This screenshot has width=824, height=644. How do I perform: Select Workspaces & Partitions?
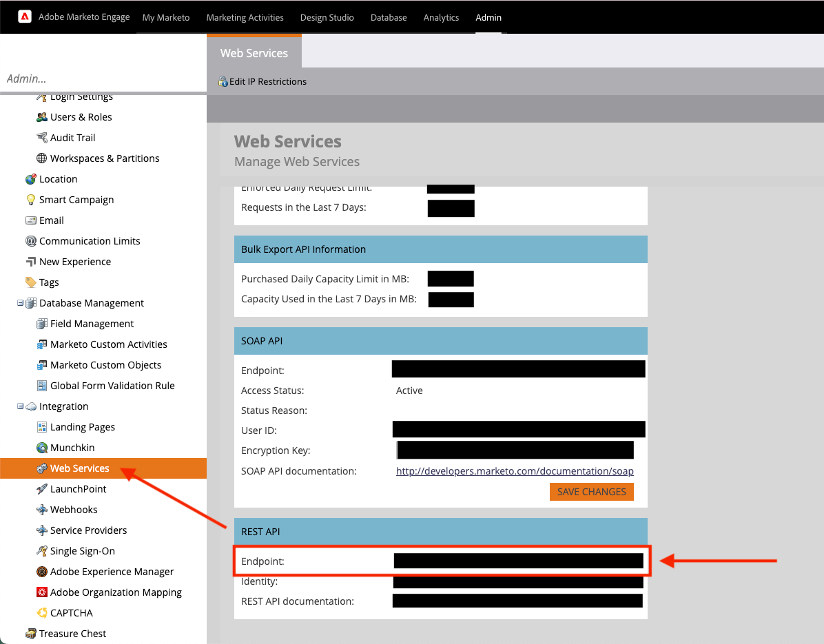pos(105,158)
